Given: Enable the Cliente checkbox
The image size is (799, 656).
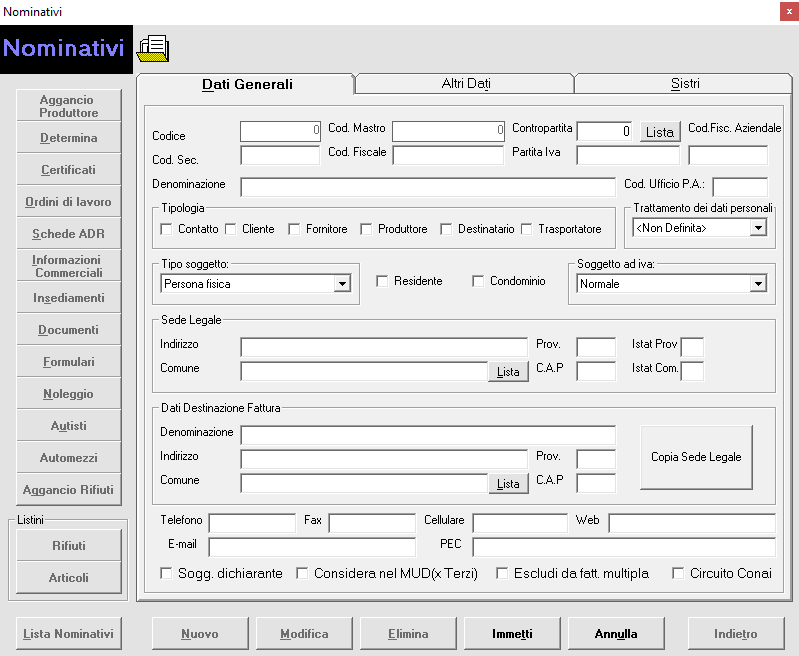Looking at the screenshot, I should click(x=230, y=229).
